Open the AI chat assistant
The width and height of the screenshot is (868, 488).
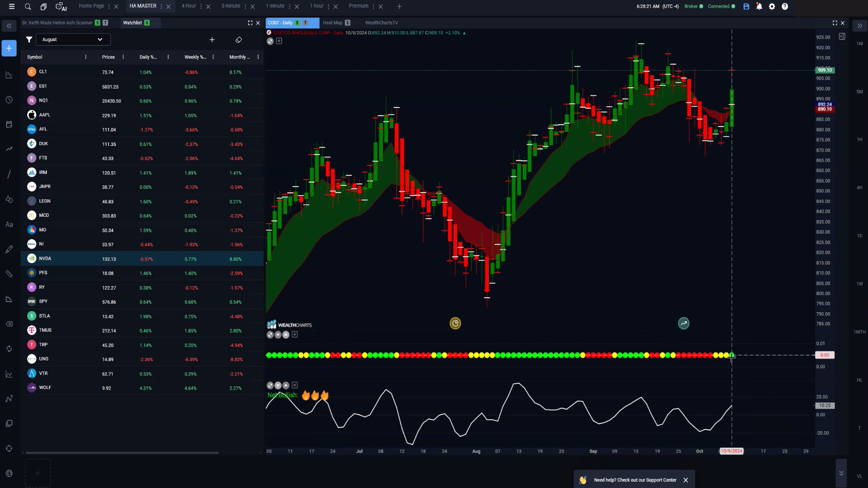tap(61, 7)
